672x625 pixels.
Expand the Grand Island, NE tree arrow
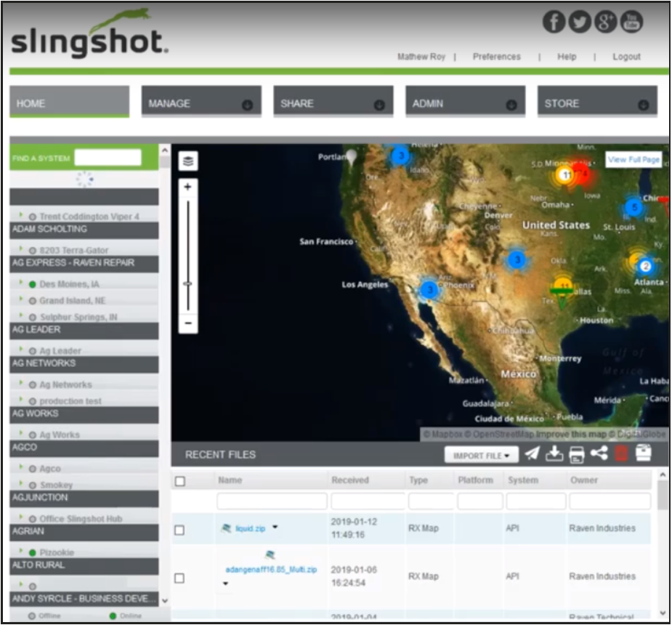(x=21, y=298)
